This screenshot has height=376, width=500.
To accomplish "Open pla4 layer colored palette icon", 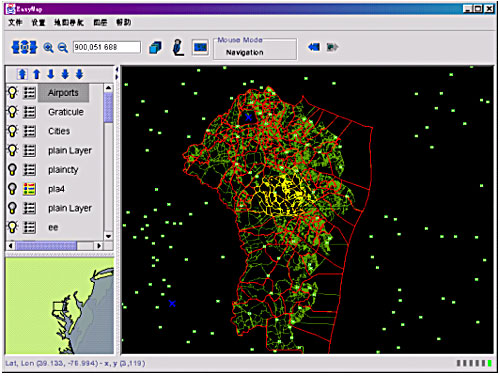I will 29,189.
